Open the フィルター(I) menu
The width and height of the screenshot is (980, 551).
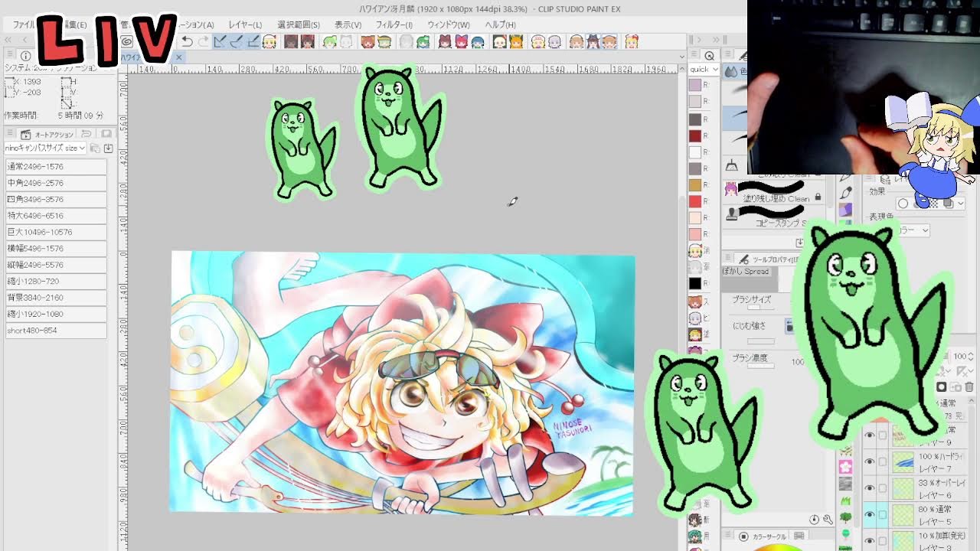[x=394, y=25]
